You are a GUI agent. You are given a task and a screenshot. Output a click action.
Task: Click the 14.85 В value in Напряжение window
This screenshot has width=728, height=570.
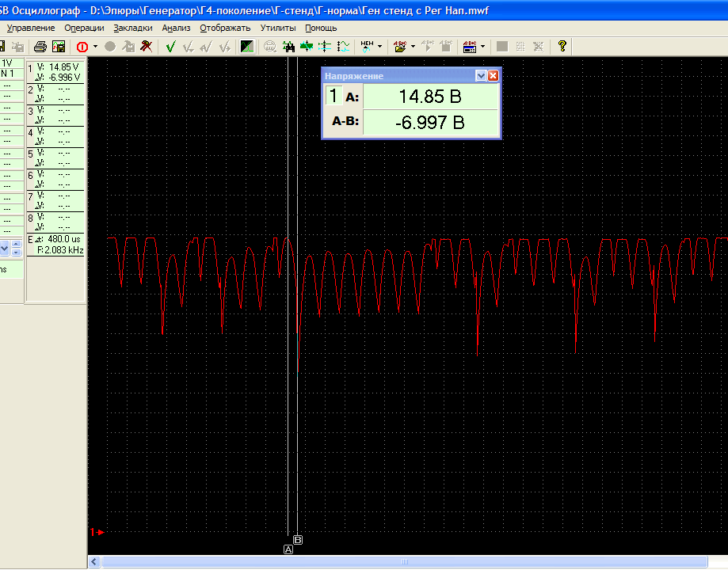[430, 97]
